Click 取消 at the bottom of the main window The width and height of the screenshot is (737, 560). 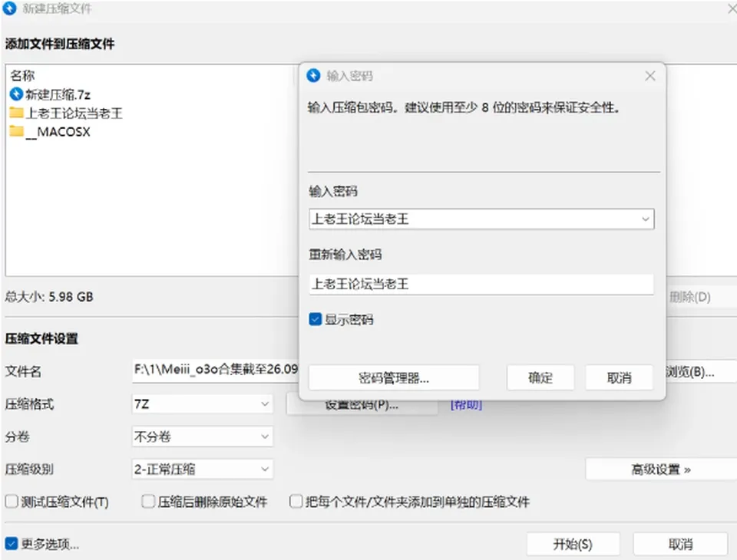point(680,544)
